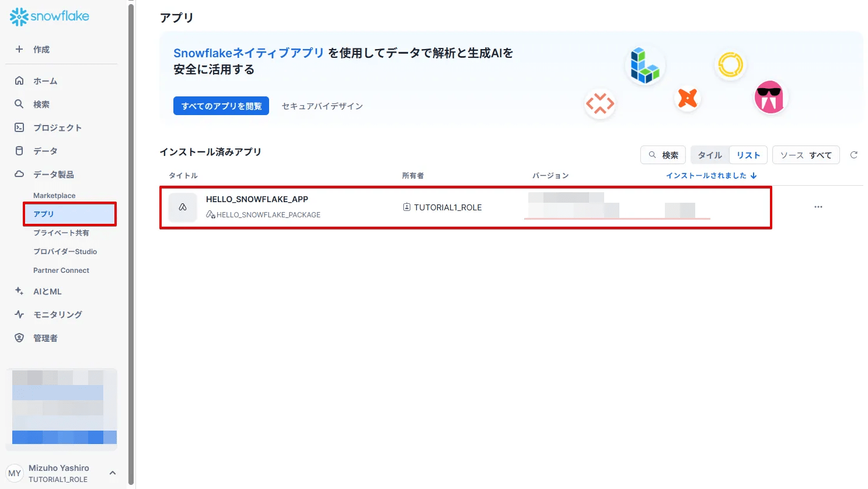868x489 pixels.
Task: Click the yellow ring app icon in the banner
Action: tap(730, 65)
